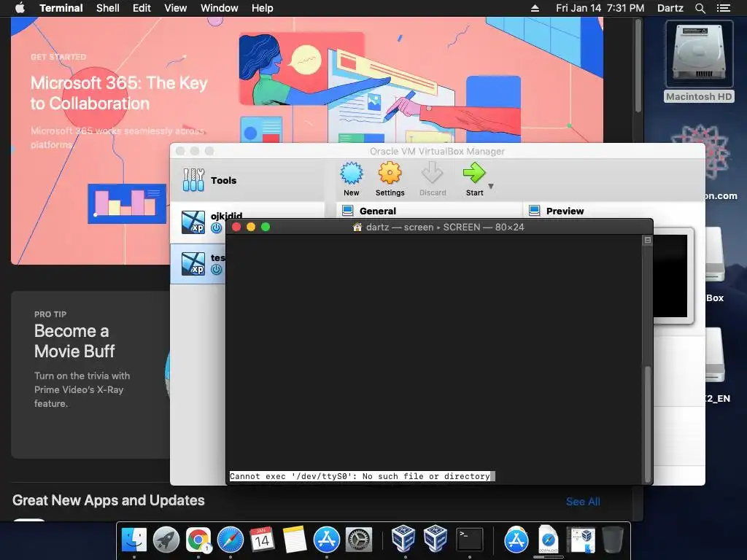
Task: Select Tools in VirtualBox Manager sidebar
Action: click(x=248, y=180)
